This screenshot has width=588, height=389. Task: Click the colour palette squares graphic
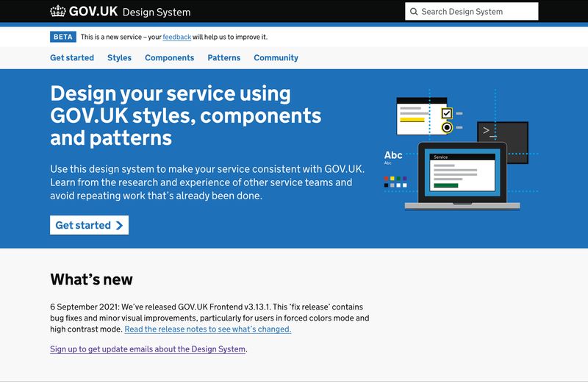point(395,182)
